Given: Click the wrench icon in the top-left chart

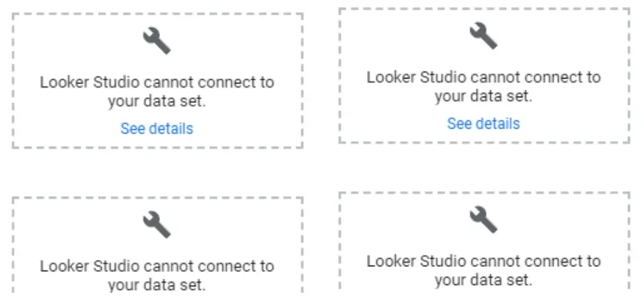Looking at the screenshot, I should [x=156, y=42].
